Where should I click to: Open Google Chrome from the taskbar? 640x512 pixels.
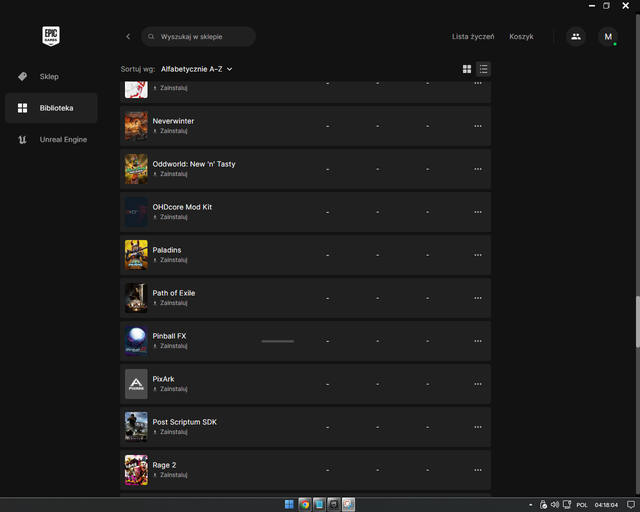pos(304,505)
